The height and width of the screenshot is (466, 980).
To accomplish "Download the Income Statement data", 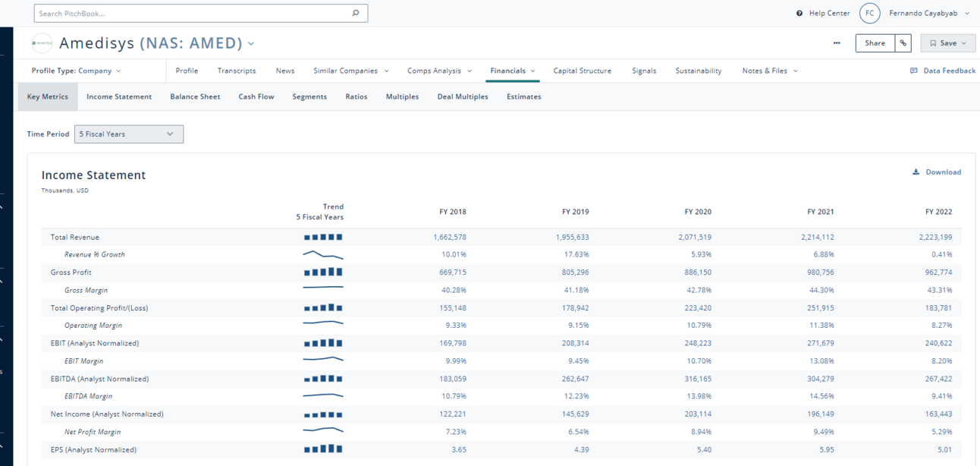I will click(937, 172).
